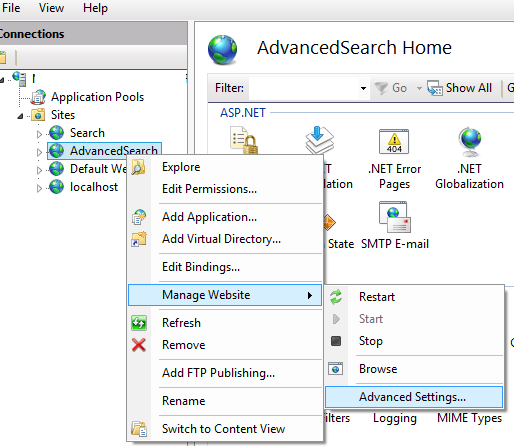Collapse the Sites tree node
This screenshot has height=446, width=514.
[20, 116]
